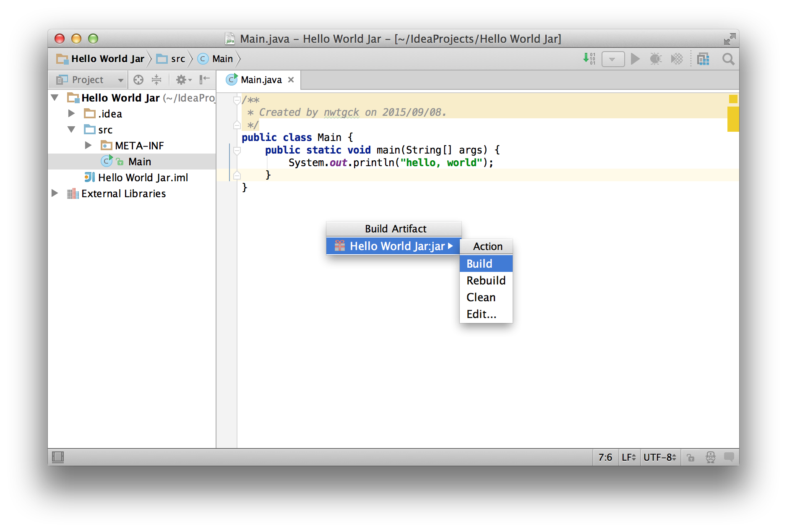Expand the META-INF folder
Viewport: 787px width, 532px height.
click(89, 145)
